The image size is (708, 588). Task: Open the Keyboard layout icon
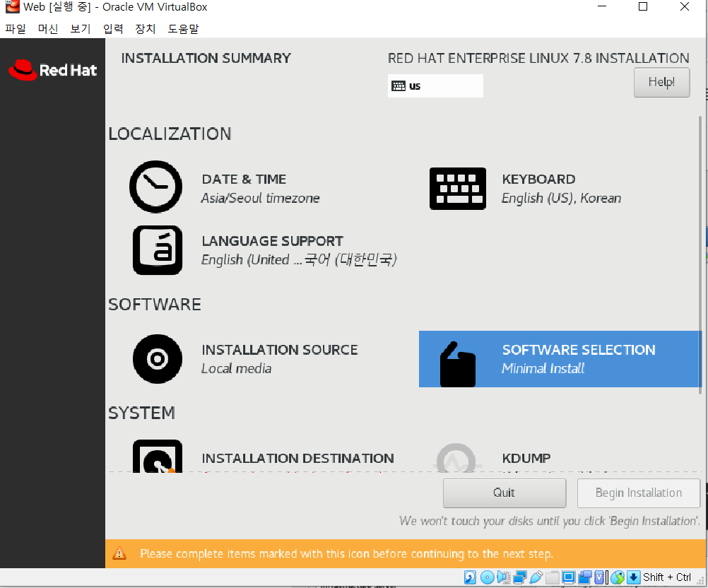[457, 188]
